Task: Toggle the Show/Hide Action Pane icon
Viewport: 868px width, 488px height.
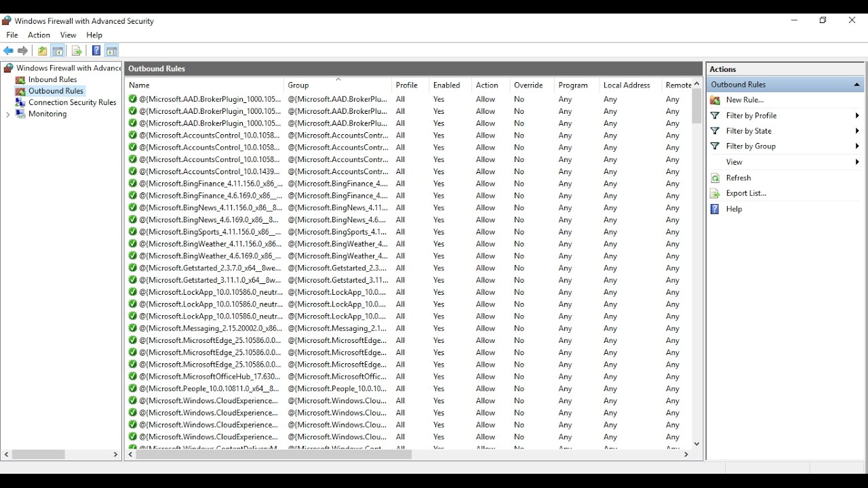Action: (x=112, y=51)
